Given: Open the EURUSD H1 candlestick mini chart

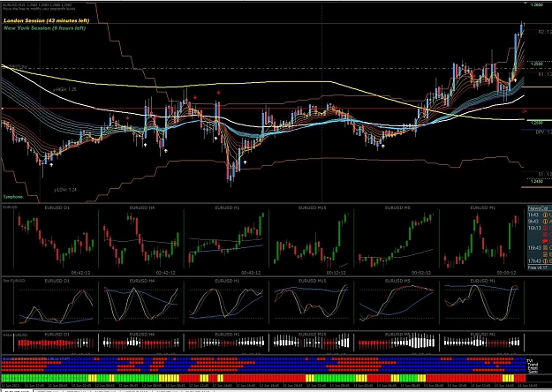Looking at the screenshot, I should pyautogui.click(x=226, y=240).
